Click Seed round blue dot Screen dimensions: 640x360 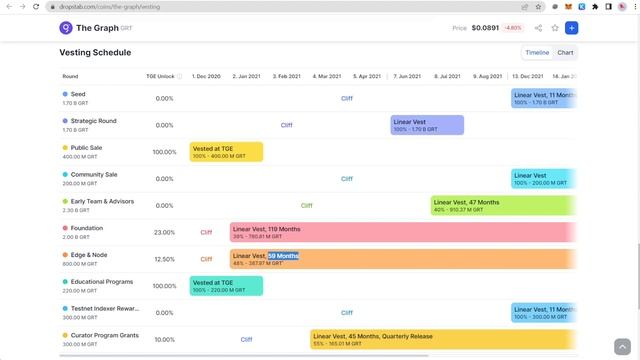click(x=65, y=94)
